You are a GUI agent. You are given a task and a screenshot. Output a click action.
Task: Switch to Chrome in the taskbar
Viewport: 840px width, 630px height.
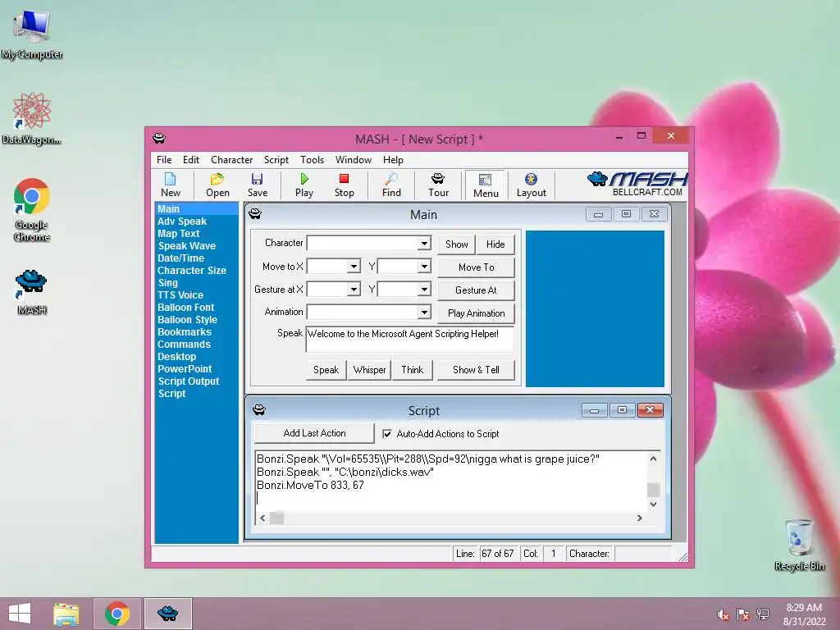117,614
